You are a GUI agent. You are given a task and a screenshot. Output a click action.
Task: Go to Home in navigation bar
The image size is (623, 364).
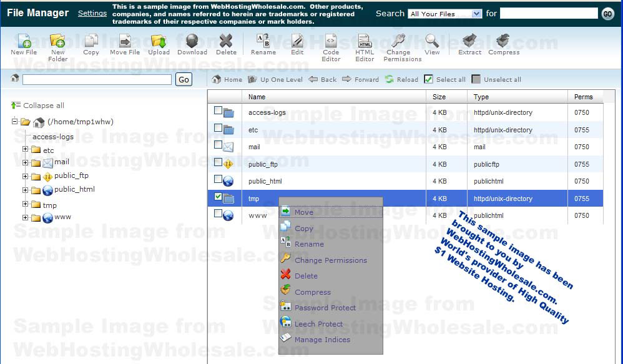point(227,79)
